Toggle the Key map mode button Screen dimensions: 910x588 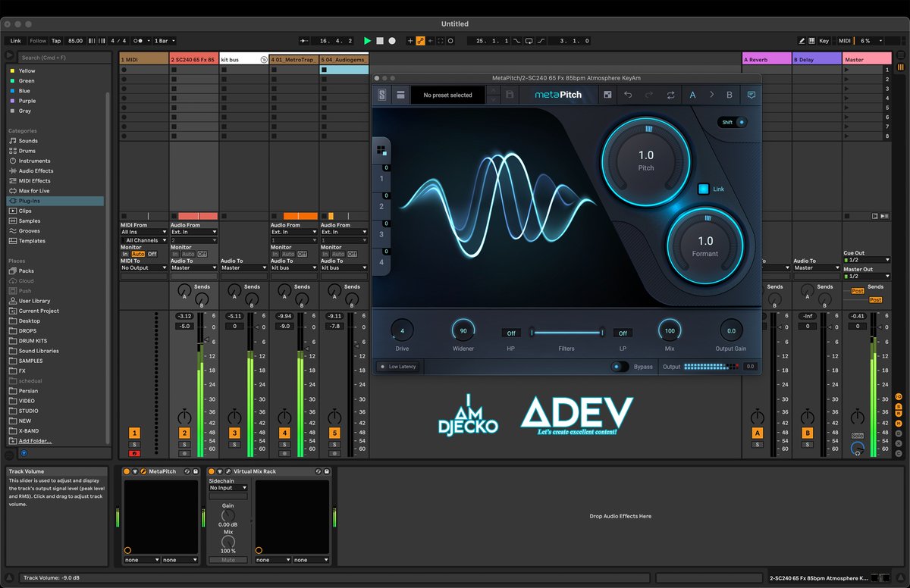point(824,41)
